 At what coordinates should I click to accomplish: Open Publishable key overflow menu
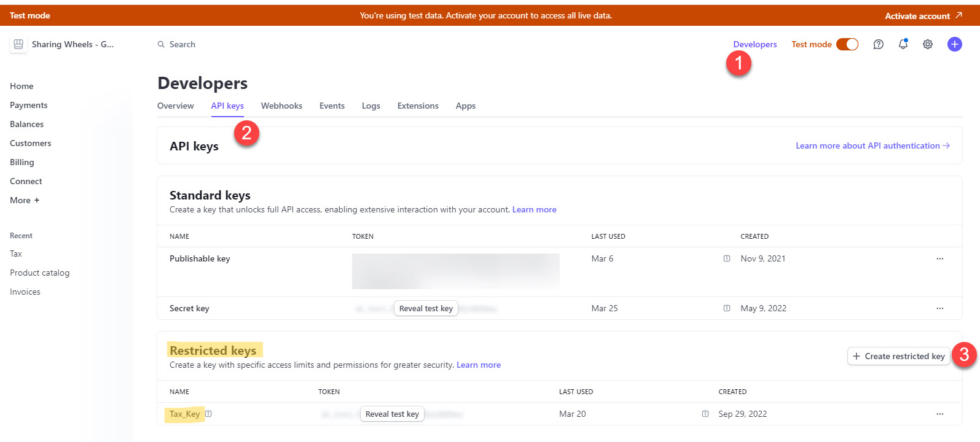(939, 258)
